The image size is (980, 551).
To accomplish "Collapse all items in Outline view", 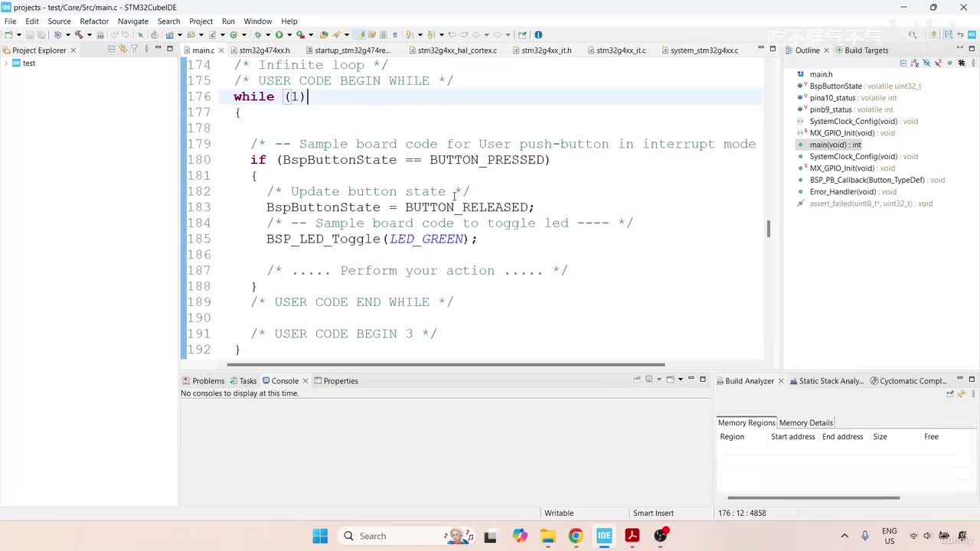I will tap(903, 63).
